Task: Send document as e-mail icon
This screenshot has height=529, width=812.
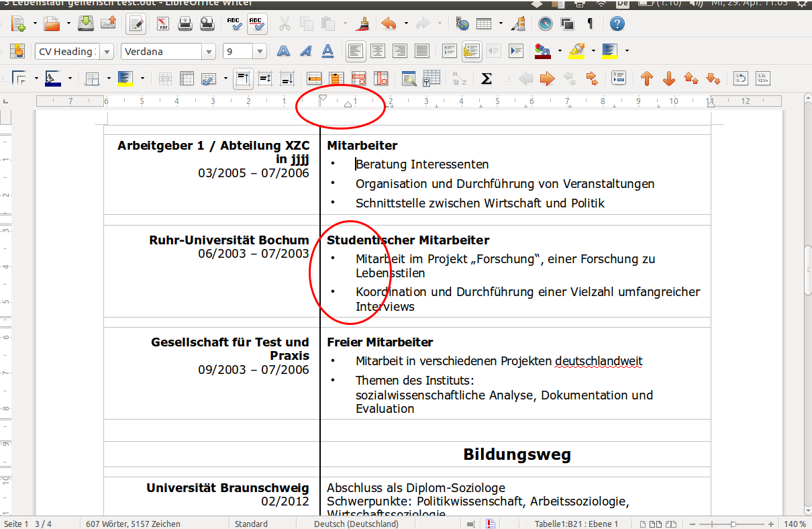Action: point(108,24)
